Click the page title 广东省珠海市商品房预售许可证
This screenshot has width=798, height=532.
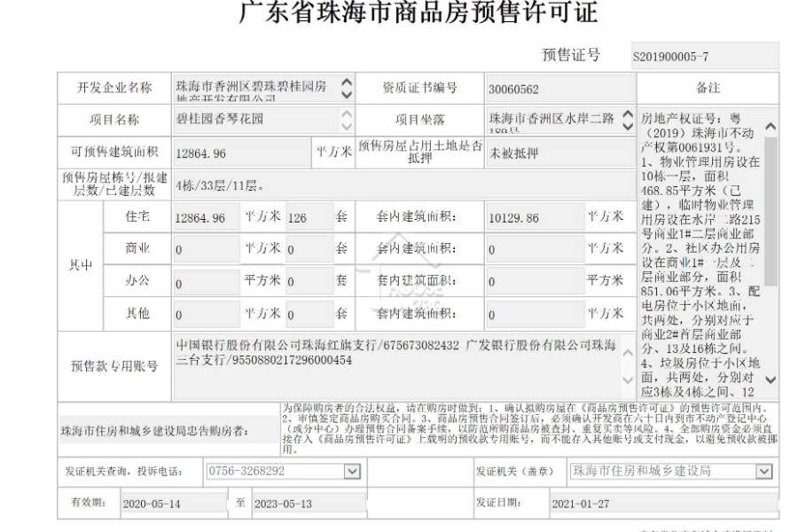[418, 12]
